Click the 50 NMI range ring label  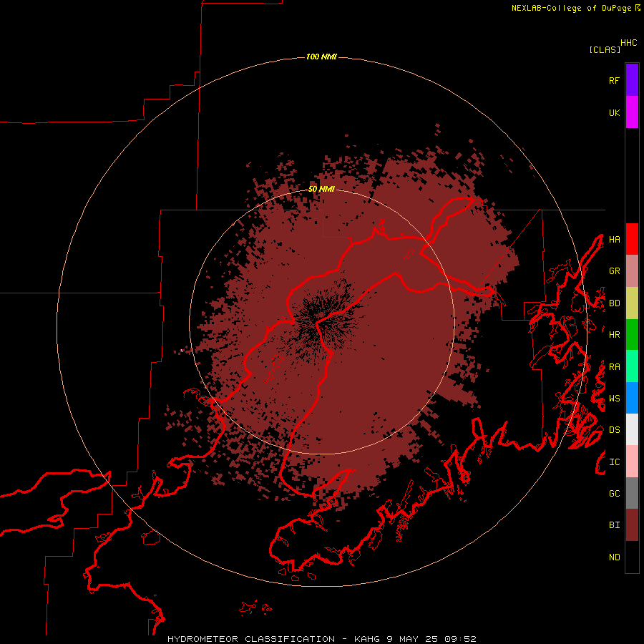pos(321,189)
